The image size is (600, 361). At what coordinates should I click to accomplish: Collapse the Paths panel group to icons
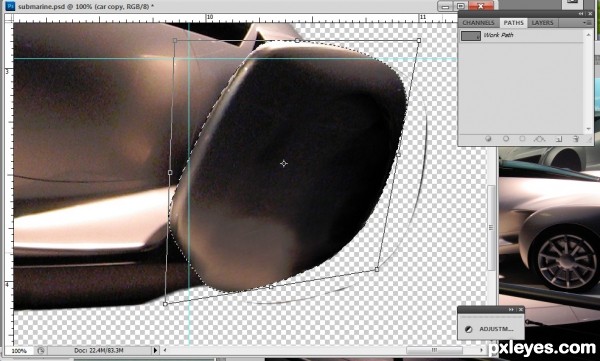581,13
